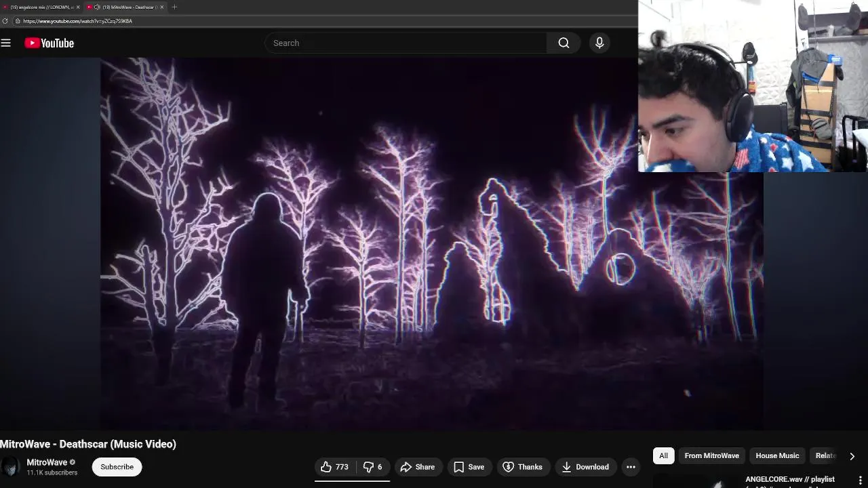
Task: Focus the YouTube Search field
Action: pyautogui.click(x=406, y=43)
